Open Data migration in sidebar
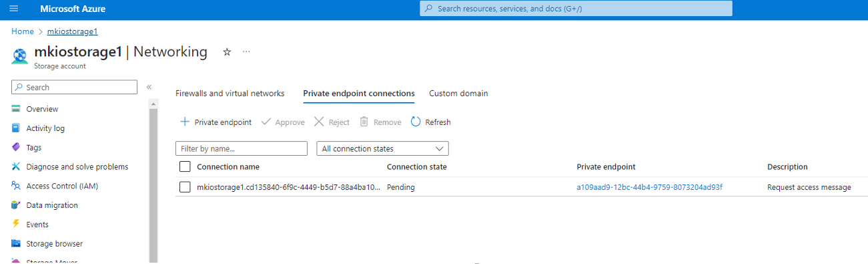Viewport: 868px width, 264px height. [52, 205]
